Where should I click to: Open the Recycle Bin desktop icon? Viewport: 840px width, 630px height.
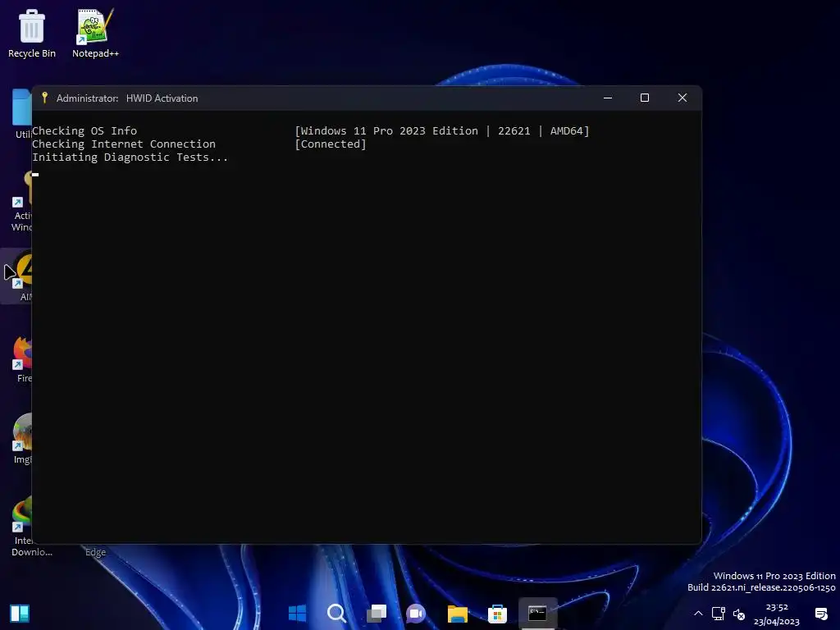(32, 33)
